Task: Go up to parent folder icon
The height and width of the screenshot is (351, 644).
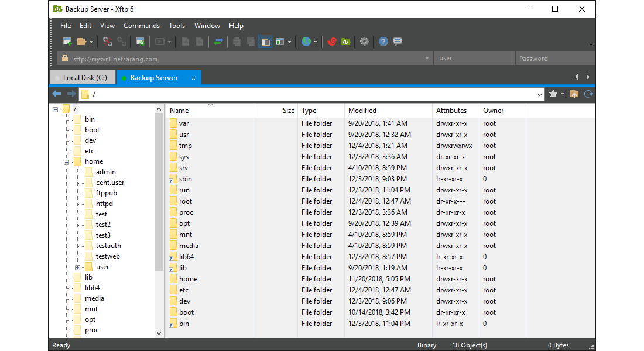Action: 574,94
